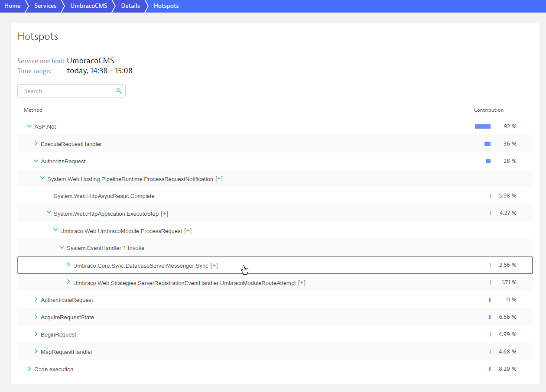Expand the Code execution node
The image size is (546, 392).
coord(29,369)
